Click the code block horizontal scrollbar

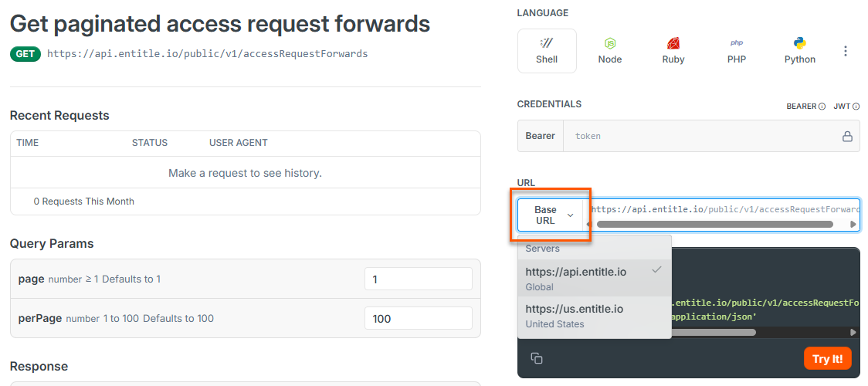click(x=713, y=333)
